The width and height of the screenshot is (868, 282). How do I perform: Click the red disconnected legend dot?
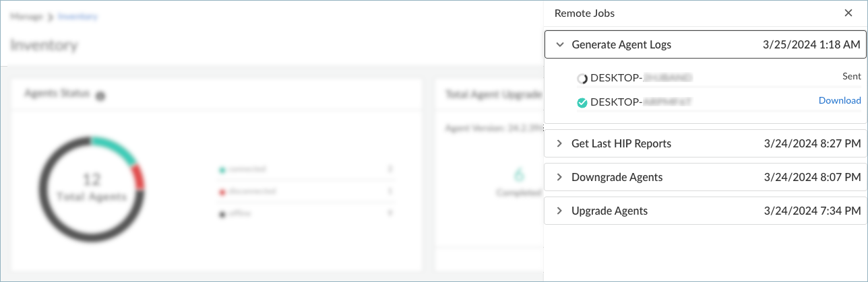[222, 192]
